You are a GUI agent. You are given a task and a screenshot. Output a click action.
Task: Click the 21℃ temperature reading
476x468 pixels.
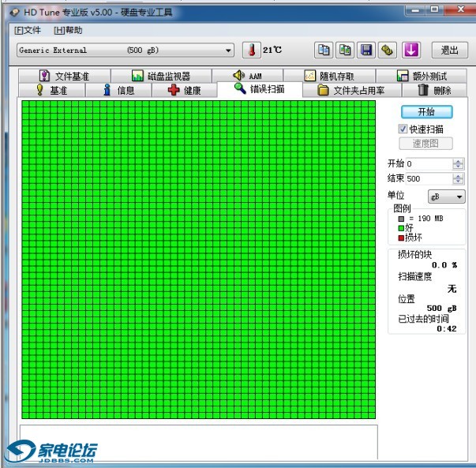pyautogui.click(x=272, y=50)
